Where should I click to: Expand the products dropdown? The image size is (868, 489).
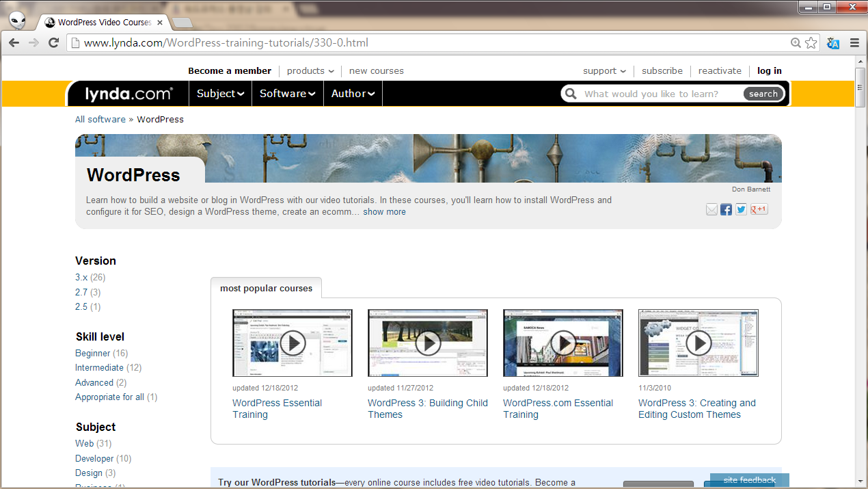pyautogui.click(x=310, y=70)
